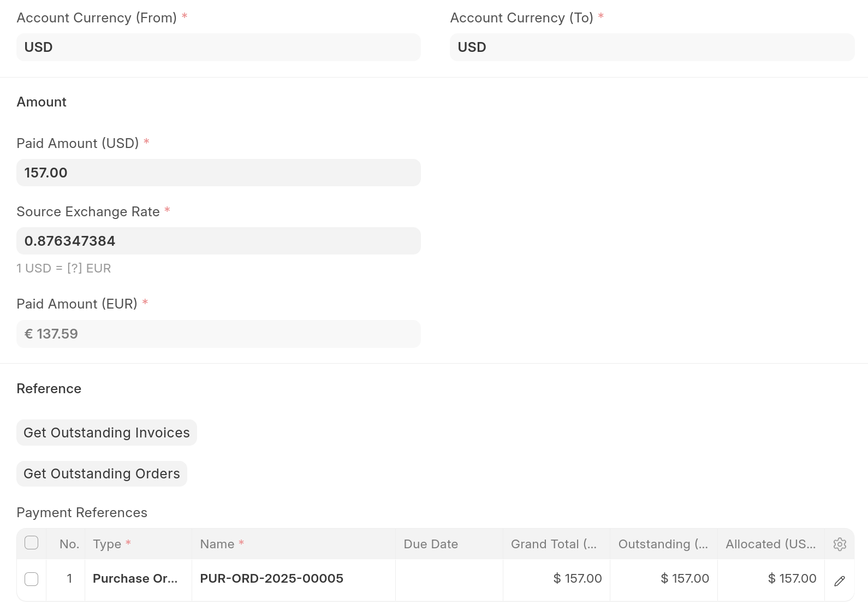Click the Paid Amount (EUR) field
The height and width of the screenshot is (610, 868).
tap(218, 334)
